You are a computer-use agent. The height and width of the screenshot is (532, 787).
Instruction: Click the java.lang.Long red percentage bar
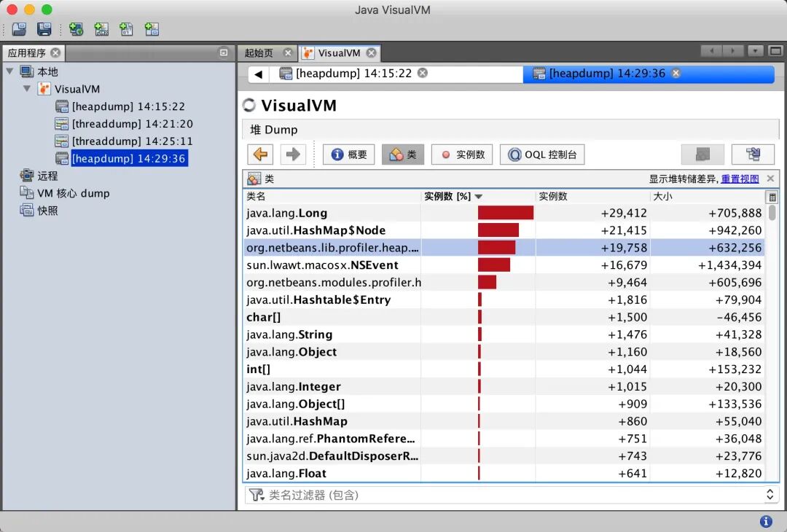[x=506, y=213]
